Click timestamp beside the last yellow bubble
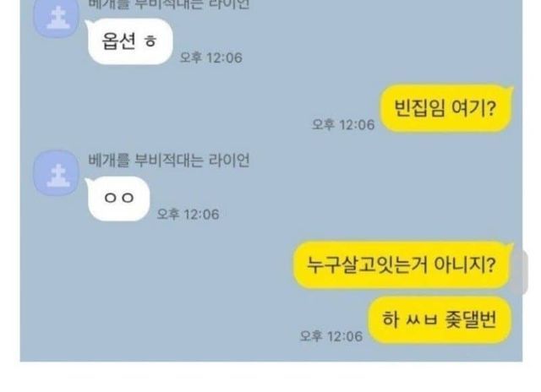 331,336
